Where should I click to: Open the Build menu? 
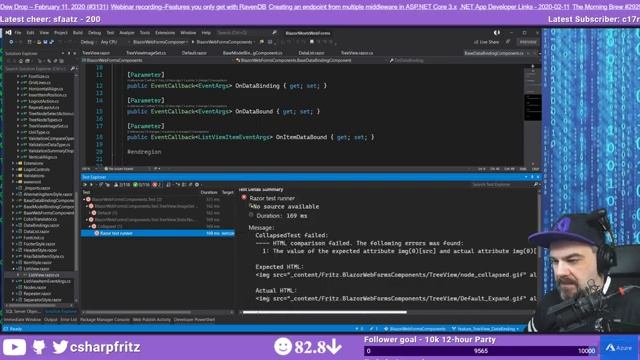coord(78,33)
